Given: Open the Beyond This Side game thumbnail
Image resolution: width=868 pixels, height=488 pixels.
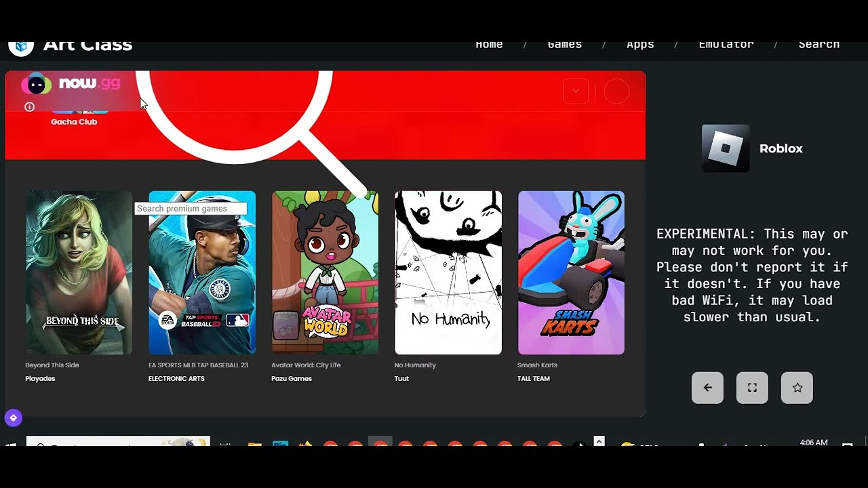Looking at the screenshot, I should point(79,272).
